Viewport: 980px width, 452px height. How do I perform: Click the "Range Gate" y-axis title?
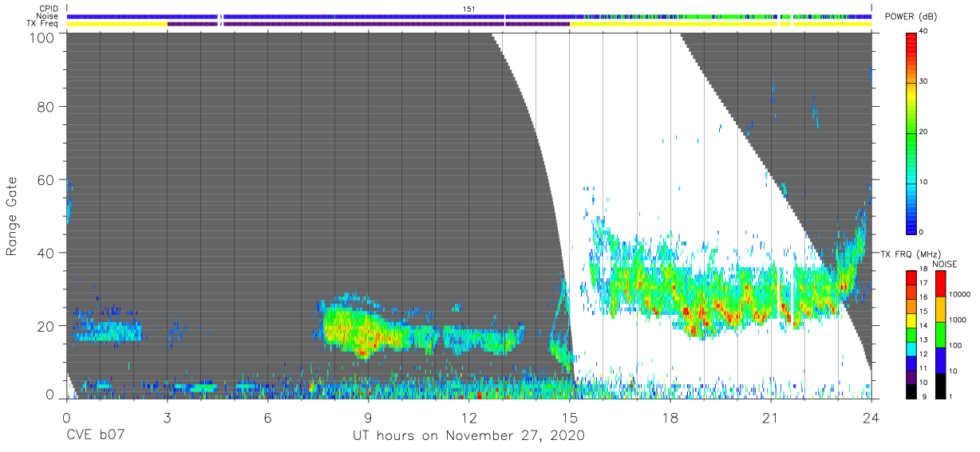[12, 217]
